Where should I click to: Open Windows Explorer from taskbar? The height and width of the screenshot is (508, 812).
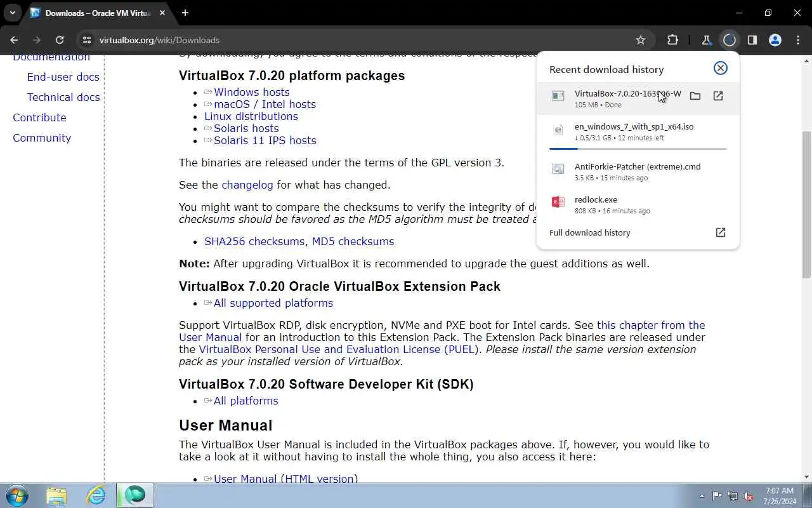click(x=56, y=495)
